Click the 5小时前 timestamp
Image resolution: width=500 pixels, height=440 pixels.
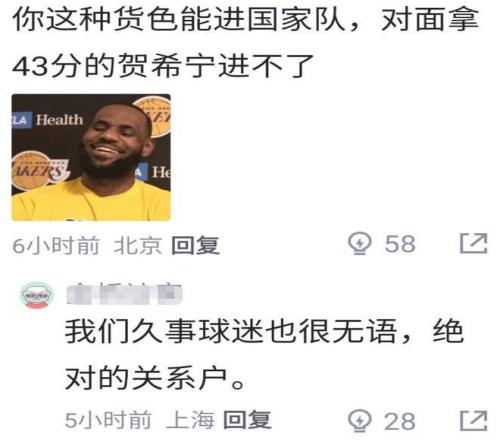pyautogui.click(x=108, y=420)
